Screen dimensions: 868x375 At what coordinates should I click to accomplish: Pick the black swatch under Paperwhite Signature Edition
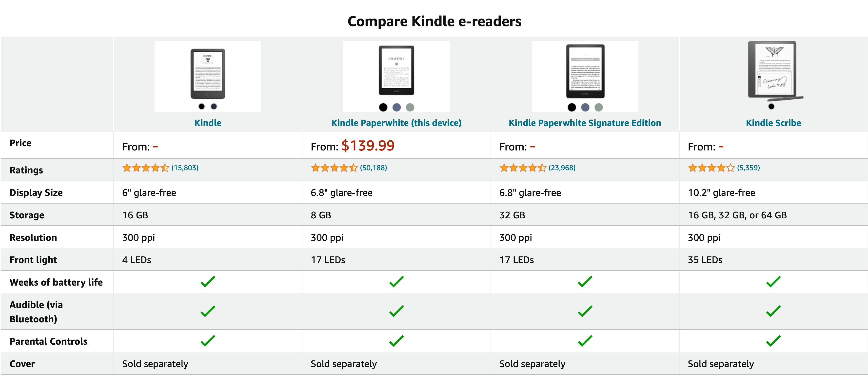pos(572,107)
